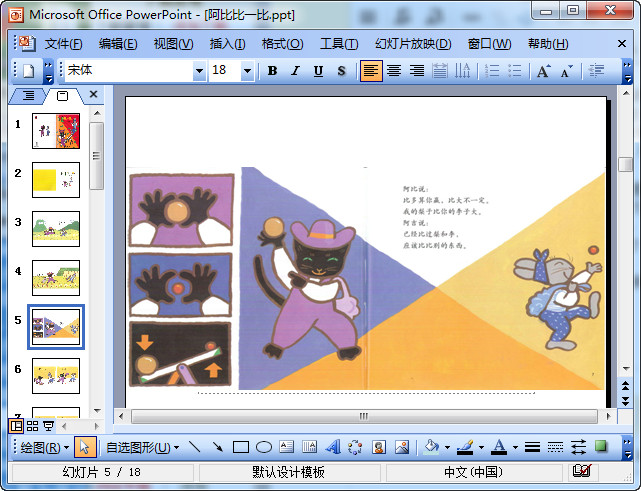
Task: Open the Fill Color dropdown arrow
Action: pos(447,447)
